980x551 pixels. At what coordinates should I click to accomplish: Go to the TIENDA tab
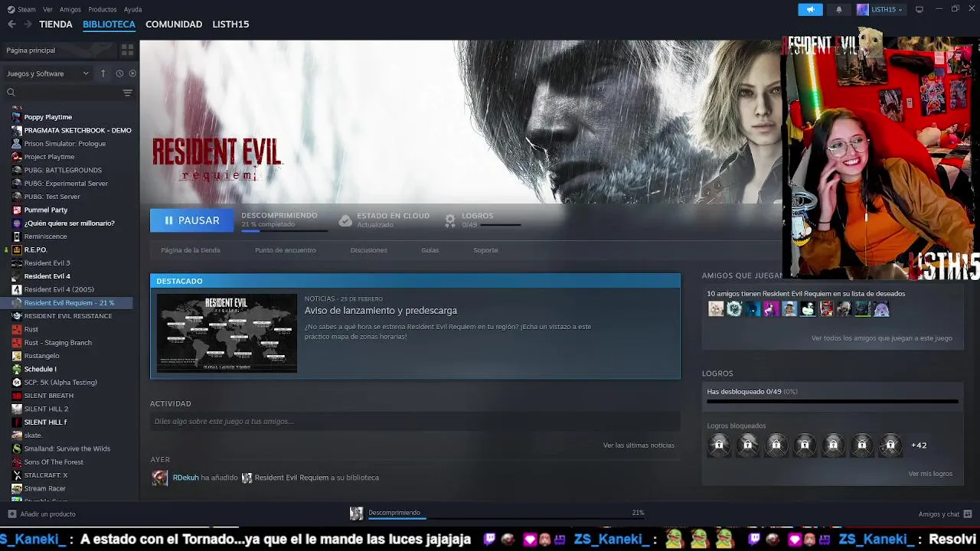tap(56, 24)
